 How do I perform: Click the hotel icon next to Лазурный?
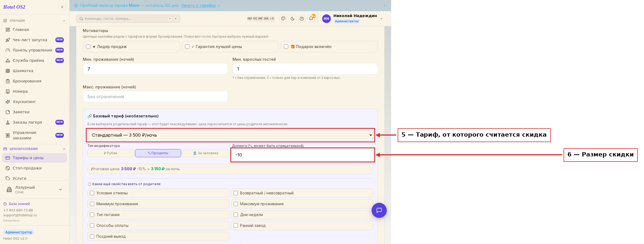click(9, 190)
